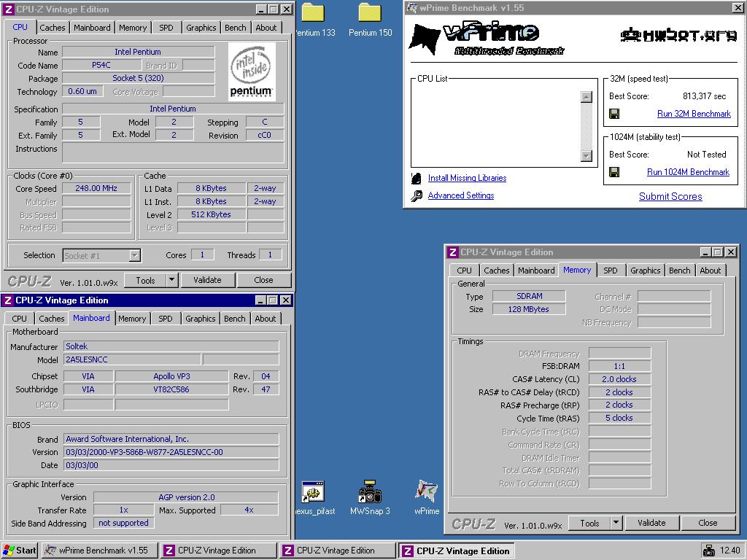
Task: Activate the second CPU-Z Vintage Edition taskbar button
Action: (x=337, y=551)
